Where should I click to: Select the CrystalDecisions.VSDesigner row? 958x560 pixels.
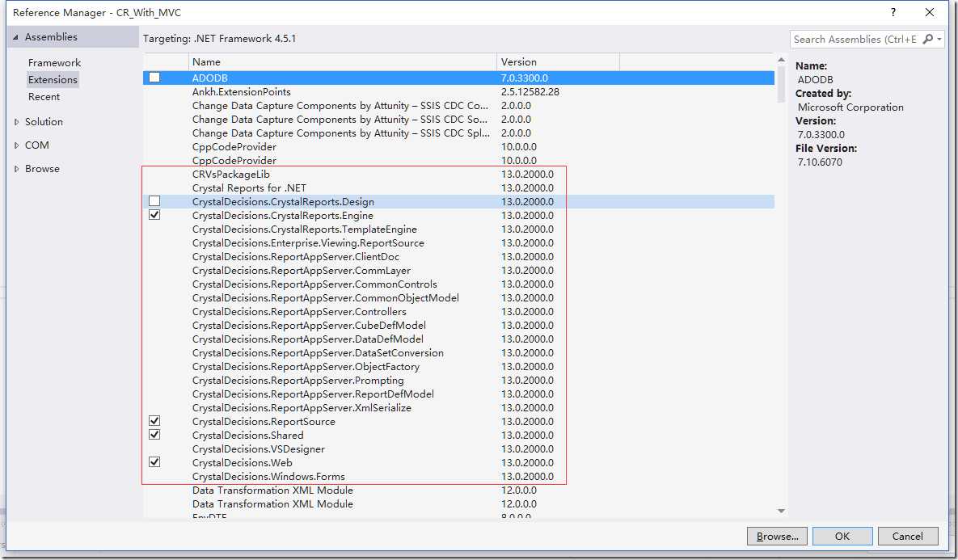459,448
